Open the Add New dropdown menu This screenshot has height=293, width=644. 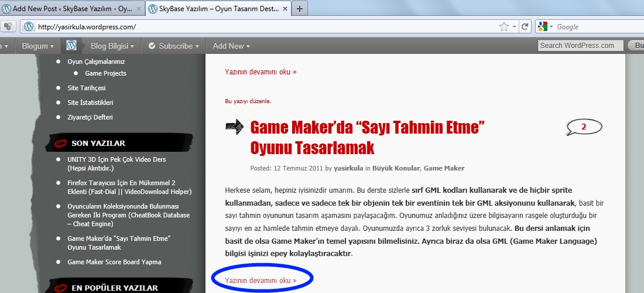click(x=231, y=46)
